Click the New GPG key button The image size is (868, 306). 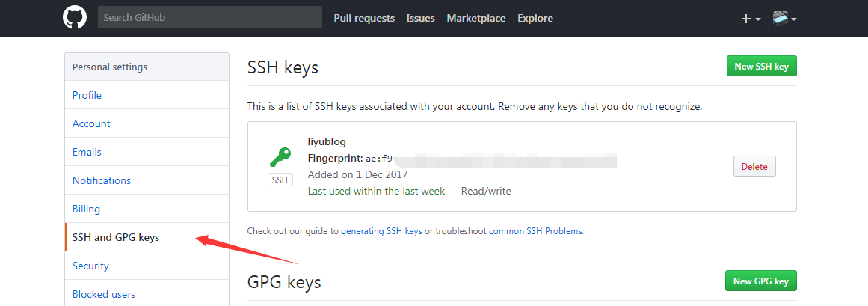[760, 281]
